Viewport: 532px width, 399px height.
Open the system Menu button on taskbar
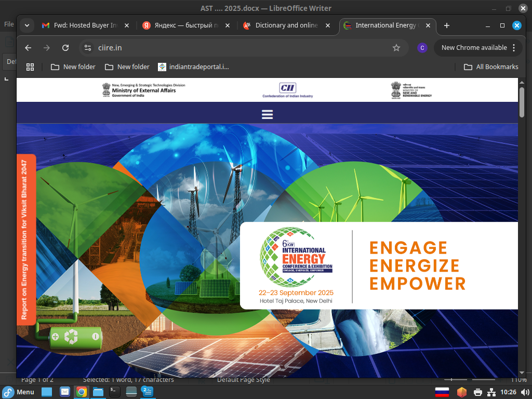(19, 392)
